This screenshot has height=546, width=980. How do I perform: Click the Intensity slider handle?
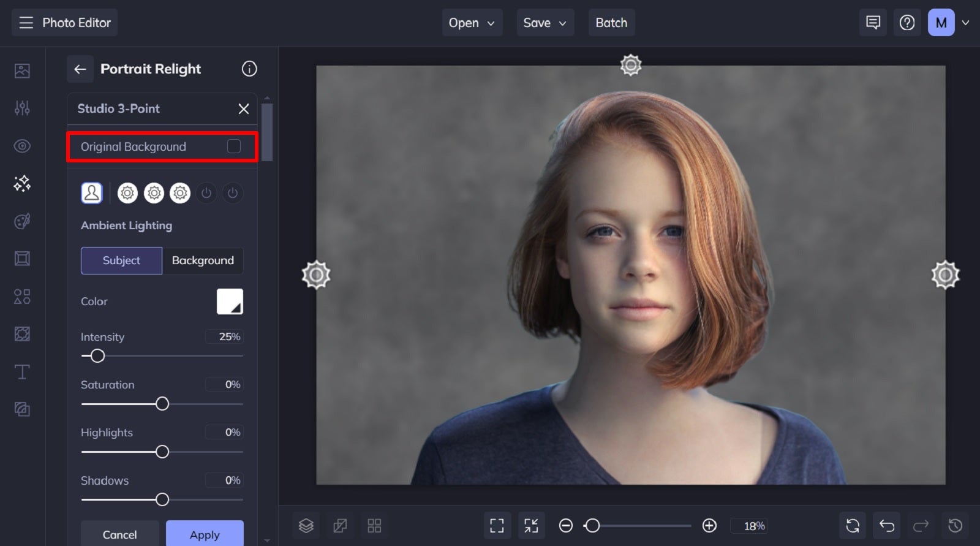(97, 355)
